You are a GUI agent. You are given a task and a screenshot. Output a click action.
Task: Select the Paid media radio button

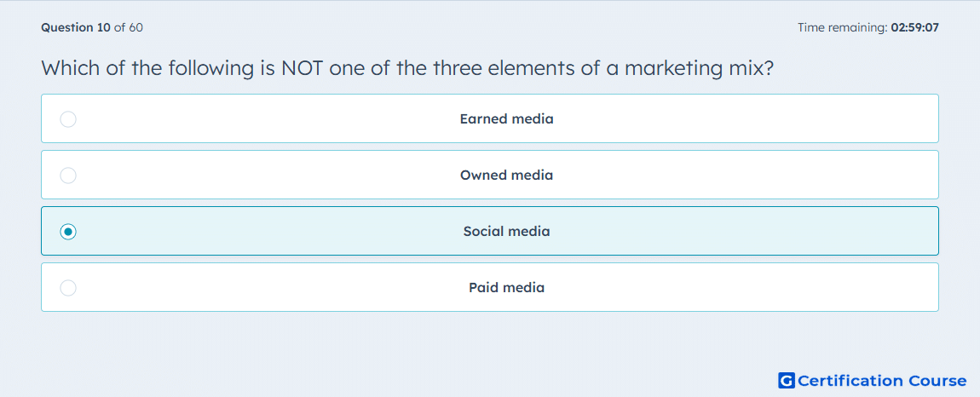(68, 288)
